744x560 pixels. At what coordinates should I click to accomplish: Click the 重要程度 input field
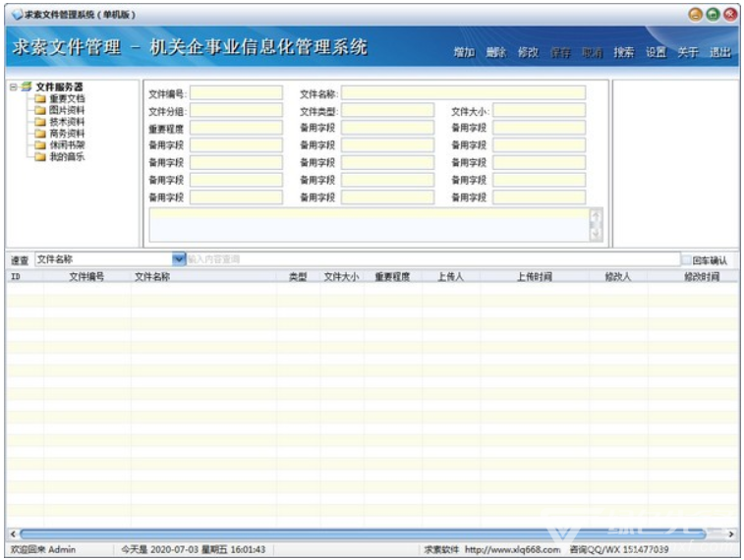[236, 128]
